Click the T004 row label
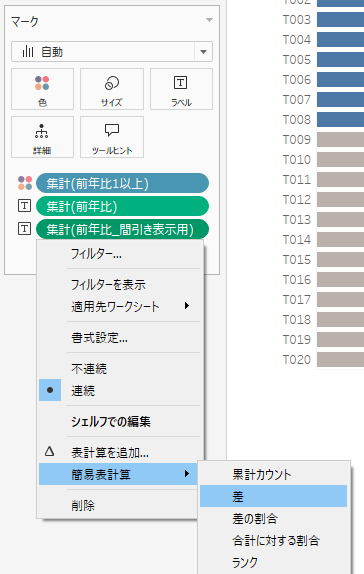Screen dimensions: 364x574 pos(297,40)
